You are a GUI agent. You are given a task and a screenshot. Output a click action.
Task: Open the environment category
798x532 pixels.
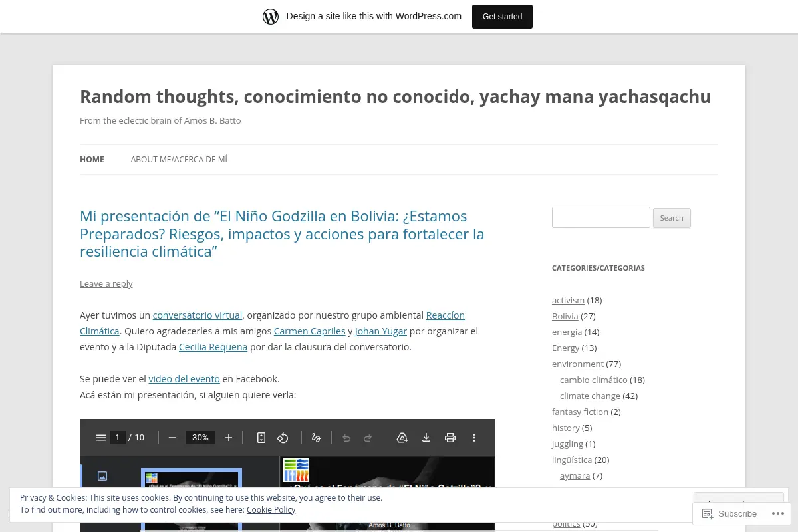[x=578, y=364]
